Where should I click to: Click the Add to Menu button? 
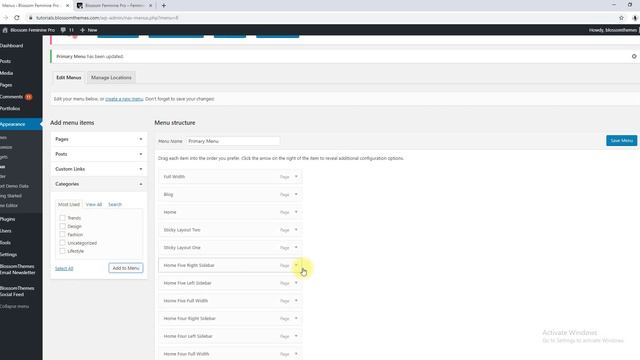(126, 268)
